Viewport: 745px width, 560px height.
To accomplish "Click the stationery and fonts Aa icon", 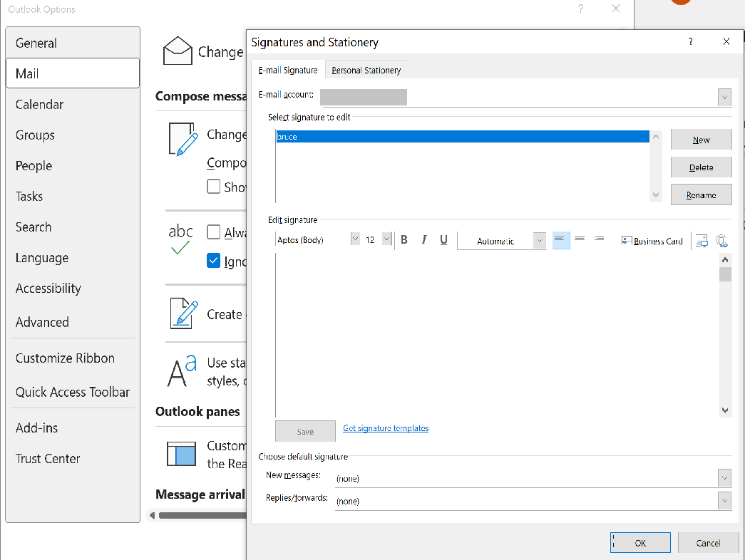I will coord(182,370).
